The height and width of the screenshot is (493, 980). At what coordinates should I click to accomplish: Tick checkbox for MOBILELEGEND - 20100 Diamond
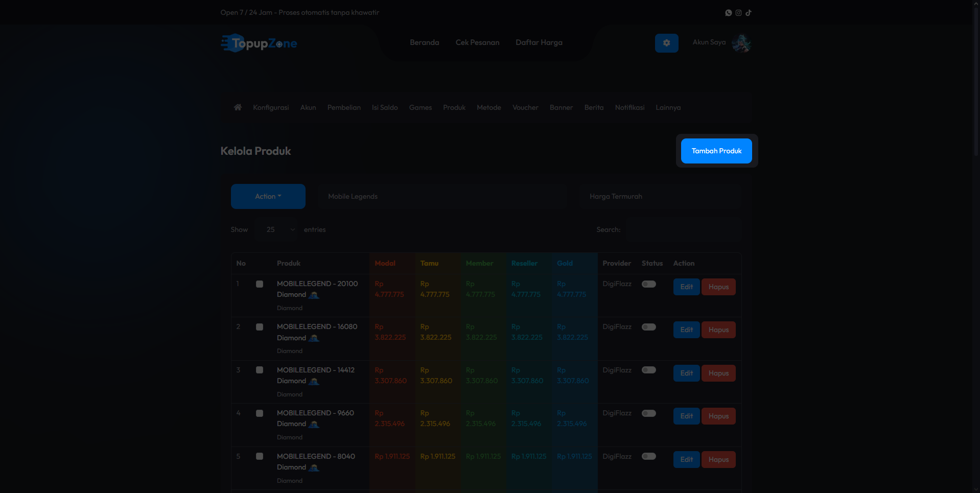pyautogui.click(x=260, y=284)
